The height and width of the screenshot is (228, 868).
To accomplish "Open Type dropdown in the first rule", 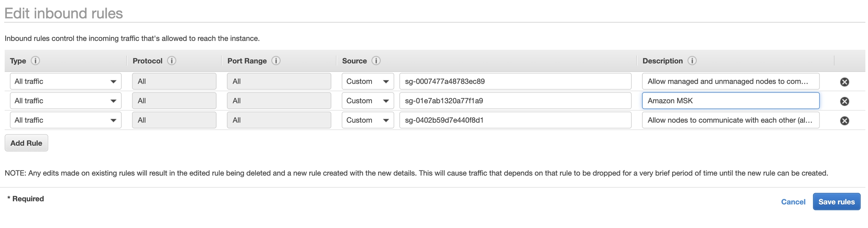I will click(66, 81).
